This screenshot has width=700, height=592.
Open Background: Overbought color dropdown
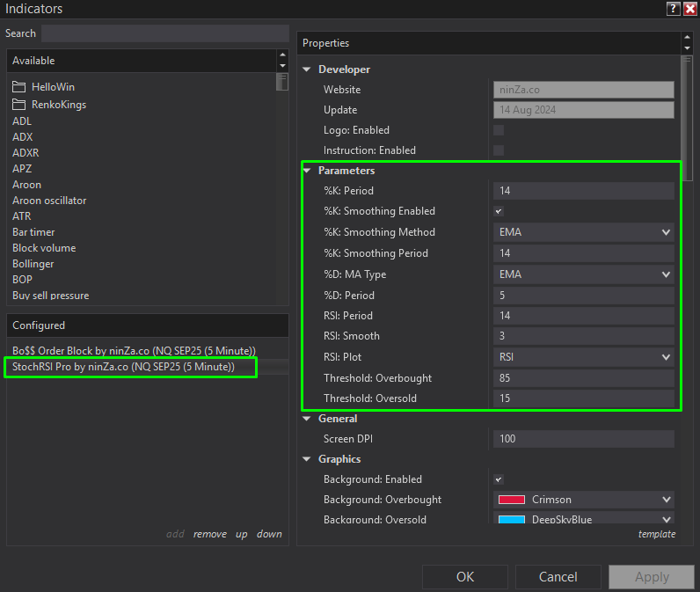pyautogui.click(x=584, y=500)
